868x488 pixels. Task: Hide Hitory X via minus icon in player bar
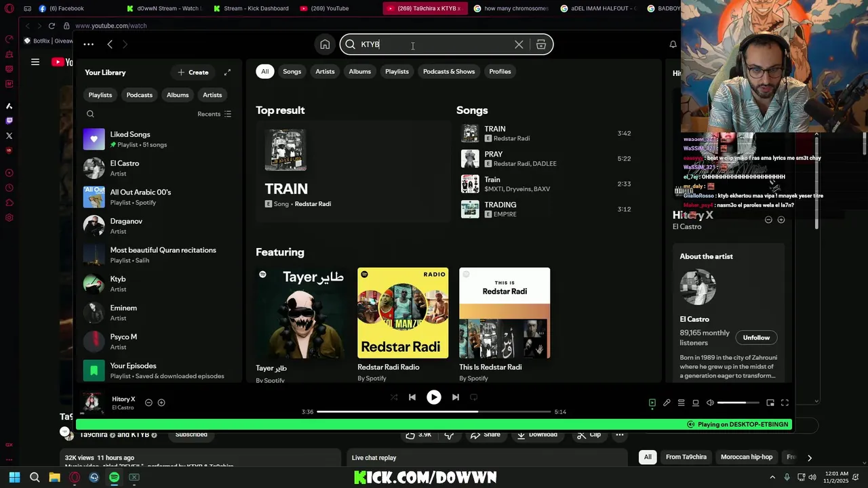149,403
